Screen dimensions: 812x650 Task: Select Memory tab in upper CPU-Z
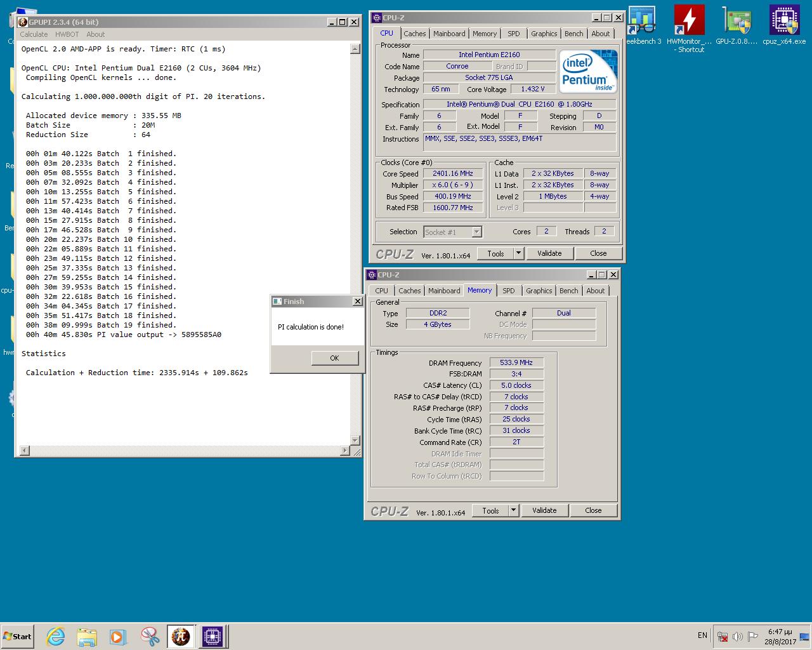pyautogui.click(x=485, y=34)
